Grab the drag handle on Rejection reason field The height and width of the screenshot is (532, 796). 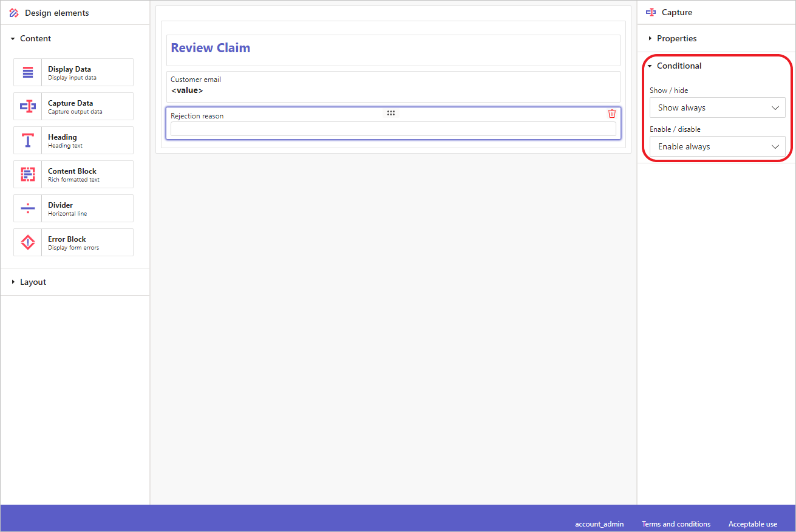coord(391,113)
